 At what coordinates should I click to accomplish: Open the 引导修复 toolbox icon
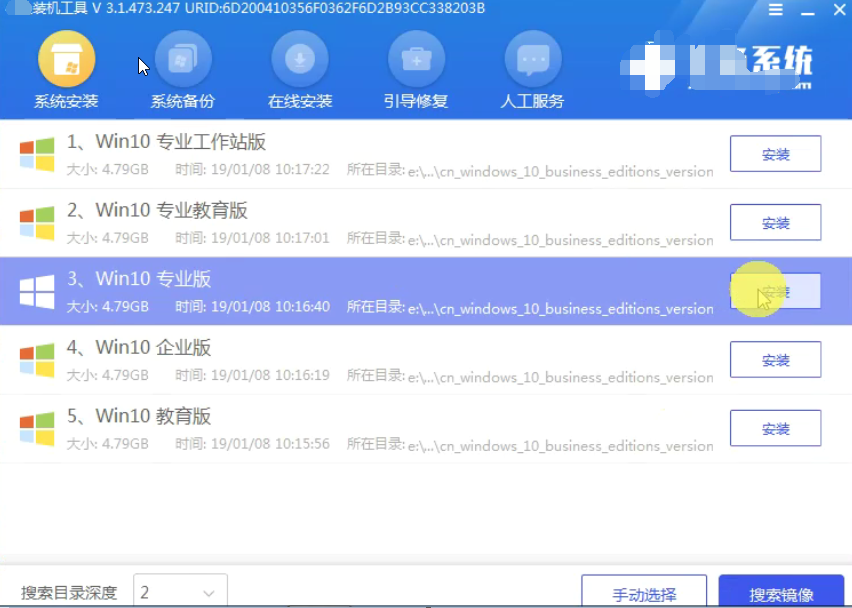pos(416,59)
